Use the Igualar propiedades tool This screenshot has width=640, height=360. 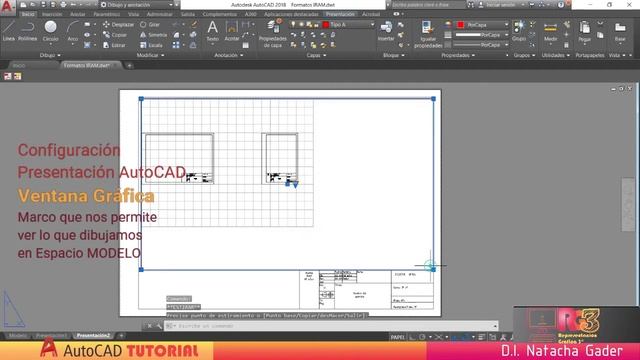coord(428,34)
